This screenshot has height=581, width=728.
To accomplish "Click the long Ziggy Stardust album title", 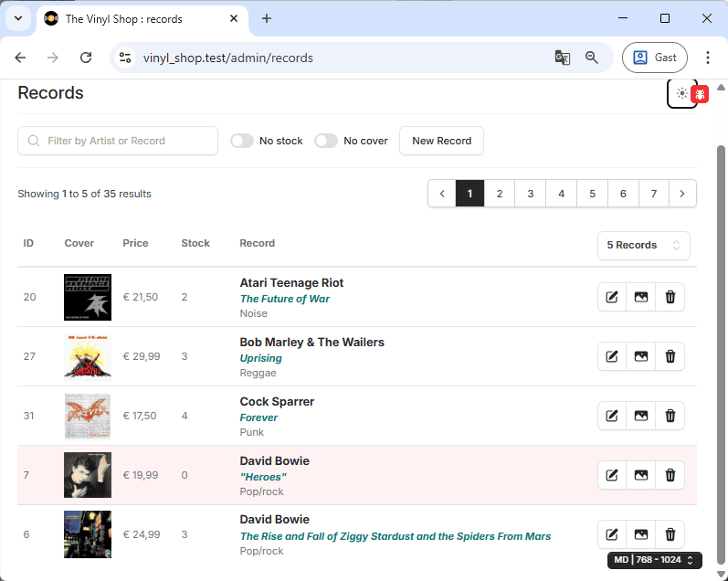I will (396, 536).
